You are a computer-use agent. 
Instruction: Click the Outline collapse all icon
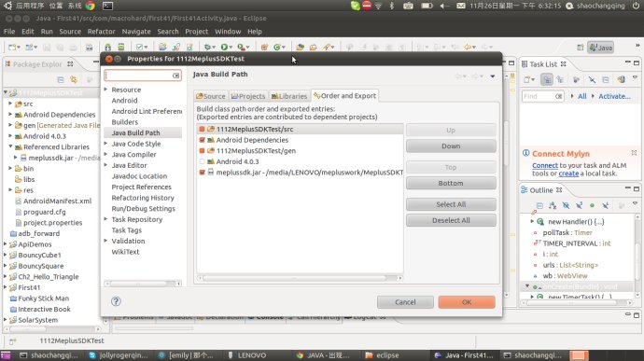pos(539,205)
